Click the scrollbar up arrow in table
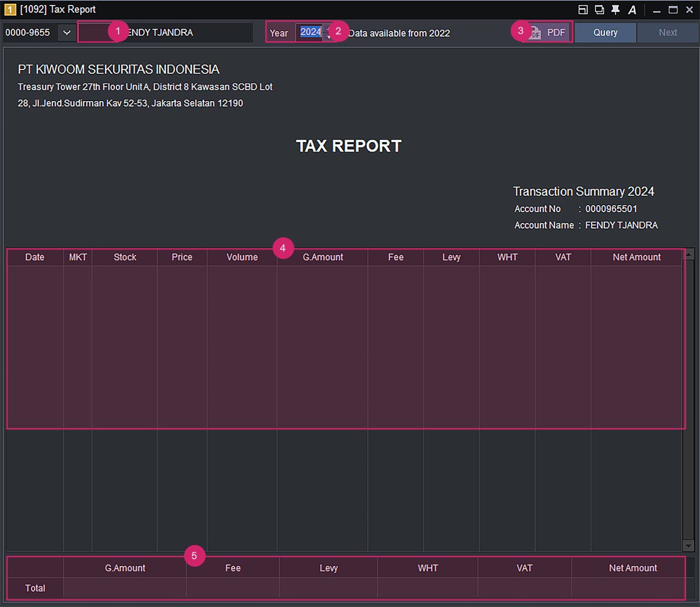 click(x=689, y=254)
